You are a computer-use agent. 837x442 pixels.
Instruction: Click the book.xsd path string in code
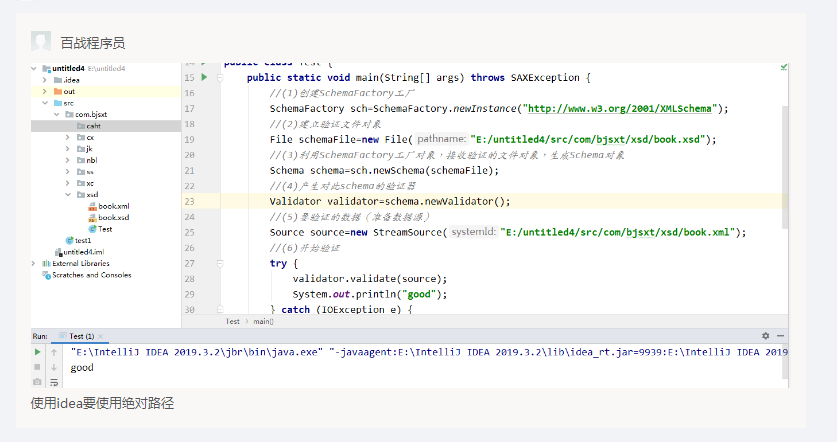(588, 139)
